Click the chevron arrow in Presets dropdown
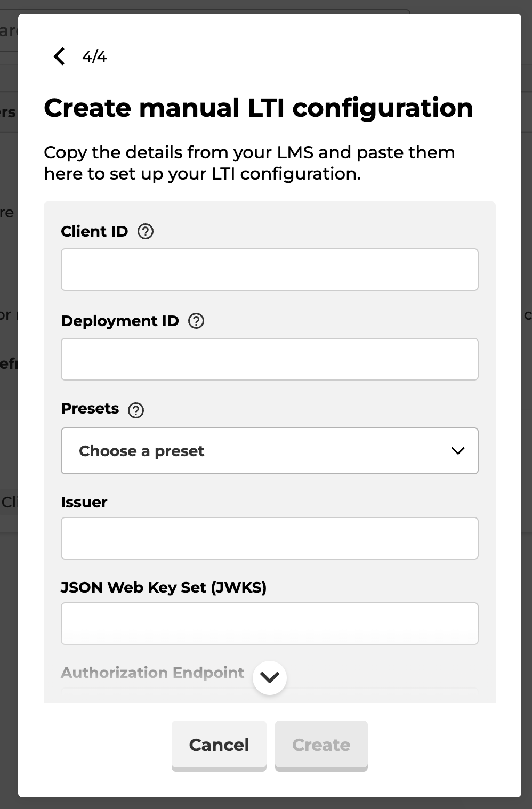Image resolution: width=532 pixels, height=809 pixels. coord(458,451)
